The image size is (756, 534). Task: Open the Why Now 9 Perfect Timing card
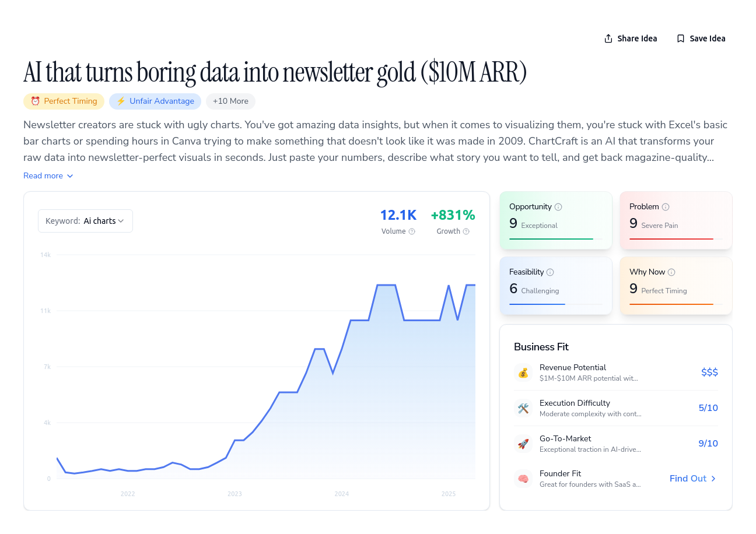pos(676,286)
